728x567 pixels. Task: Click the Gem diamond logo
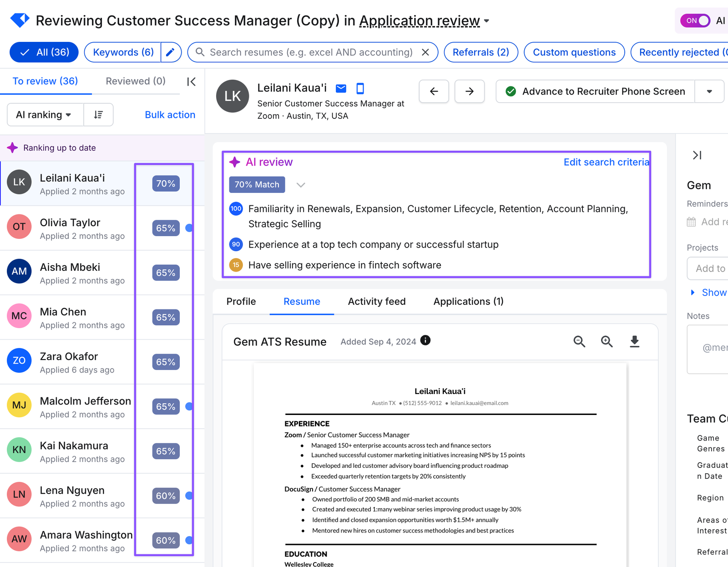(x=20, y=20)
